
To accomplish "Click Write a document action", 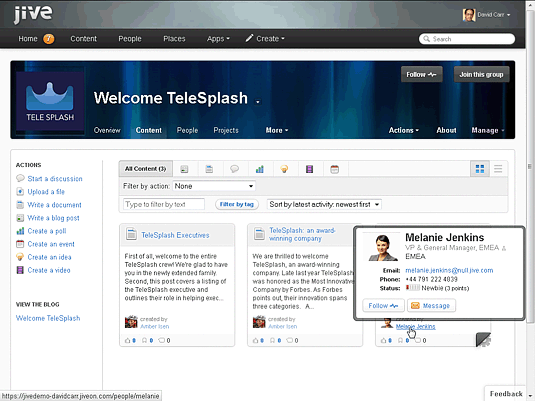I will [54, 205].
